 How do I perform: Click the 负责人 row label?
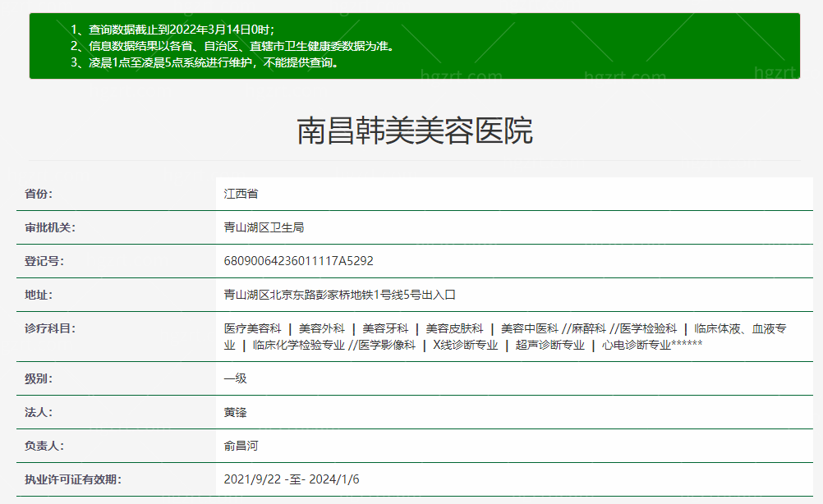[x=44, y=446]
